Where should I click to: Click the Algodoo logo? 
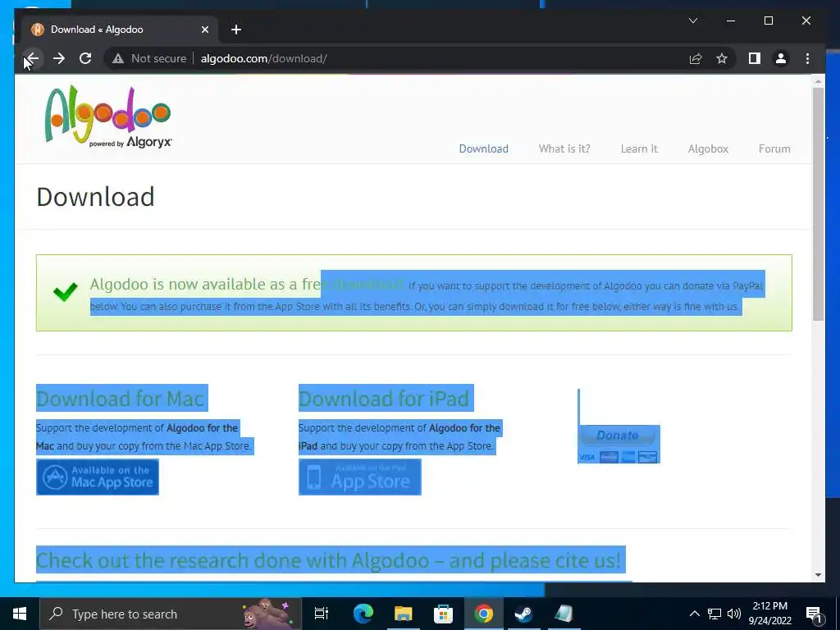click(x=107, y=116)
